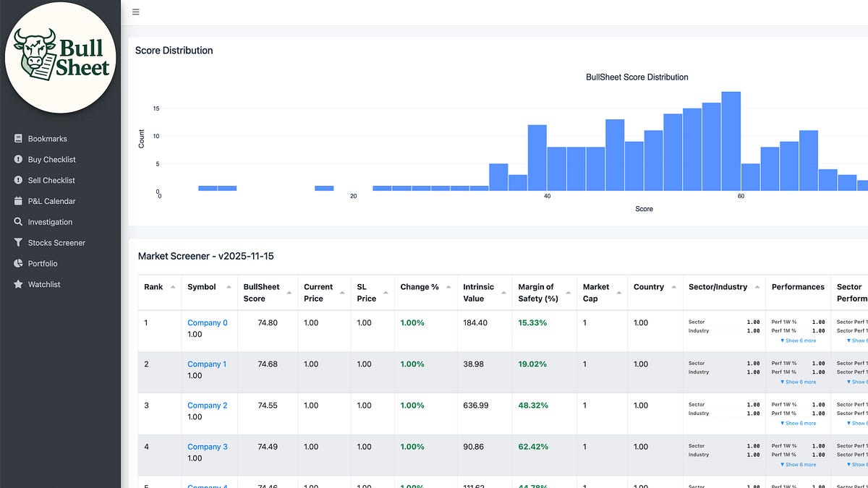Select Investigation in the sidebar menu
Image resolution: width=868 pixels, height=488 pixels.
54,221
